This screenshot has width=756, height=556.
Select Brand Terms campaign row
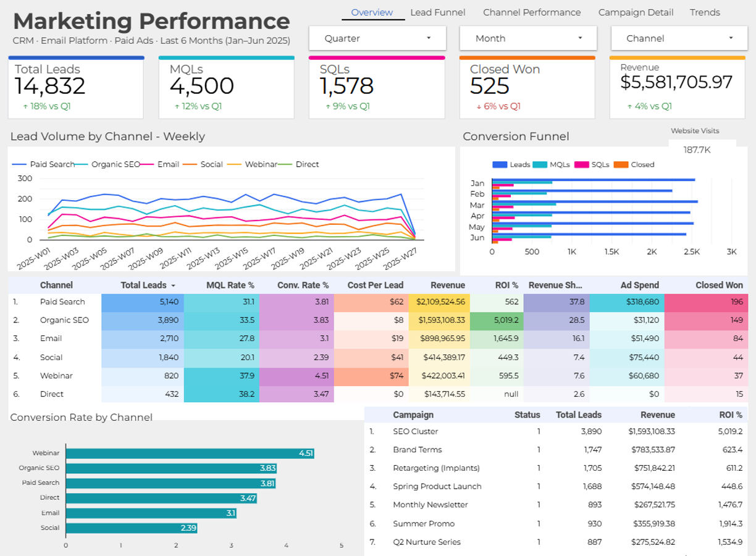pyautogui.click(x=556, y=450)
